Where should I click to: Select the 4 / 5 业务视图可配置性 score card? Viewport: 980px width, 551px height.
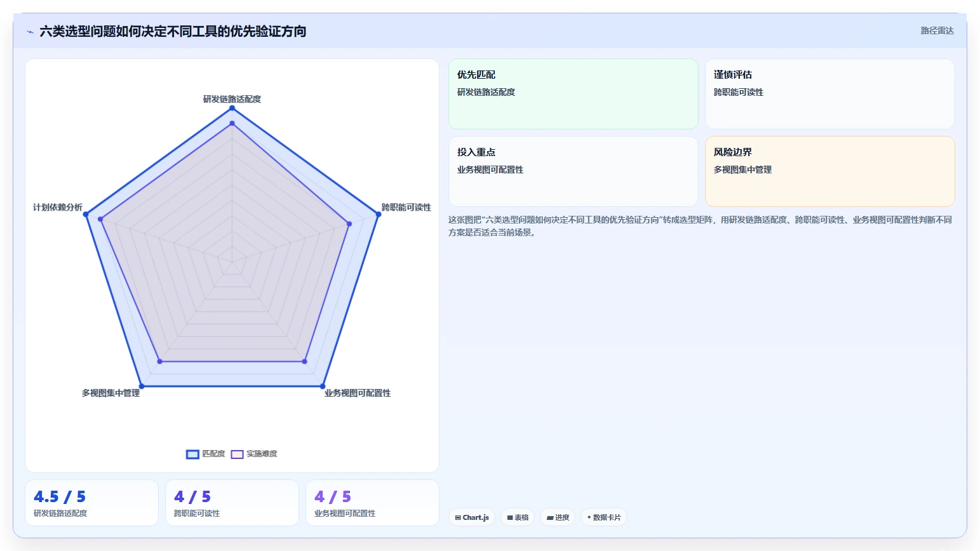click(372, 503)
